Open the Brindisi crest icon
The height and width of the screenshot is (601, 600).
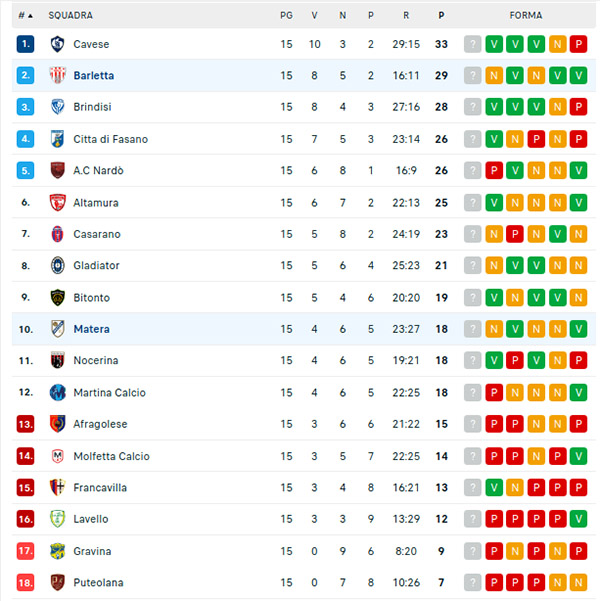(58, 107)
